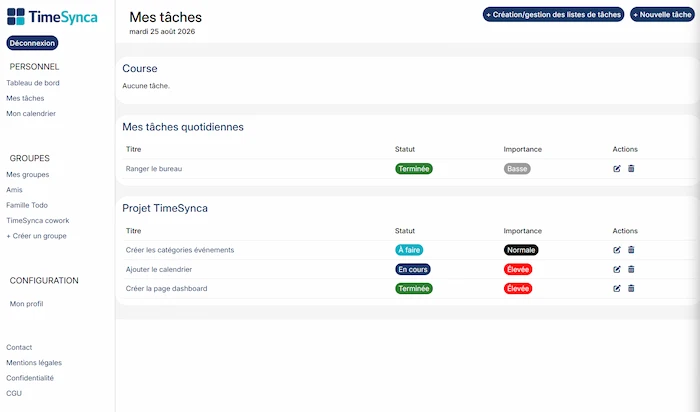This screenshot has width=700, height=412.
Task: Click 'Créer les catégories événements' title
Action: pos(180,250)
